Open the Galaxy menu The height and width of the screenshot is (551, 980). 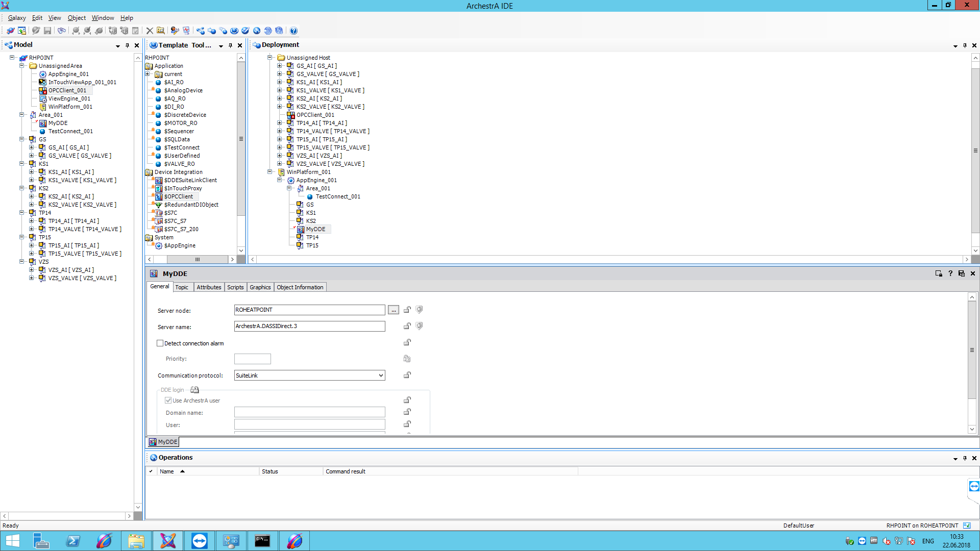click(16, 18)
